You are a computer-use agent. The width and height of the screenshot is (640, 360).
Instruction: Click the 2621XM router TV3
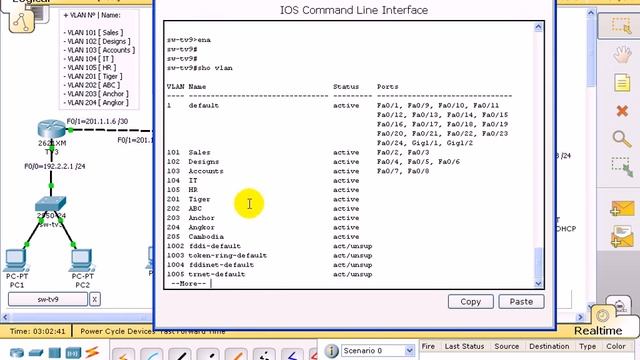(51, 129)
